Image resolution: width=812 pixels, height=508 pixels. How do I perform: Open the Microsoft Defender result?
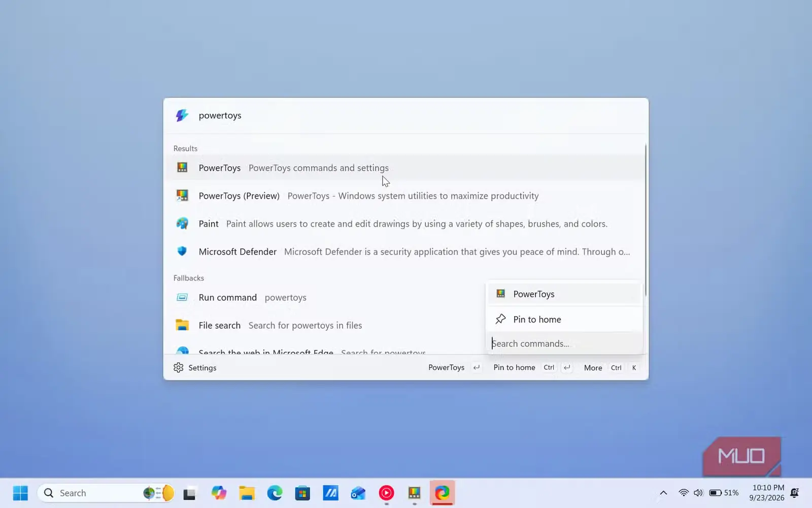pyautogui.click(x=404, y=251)
